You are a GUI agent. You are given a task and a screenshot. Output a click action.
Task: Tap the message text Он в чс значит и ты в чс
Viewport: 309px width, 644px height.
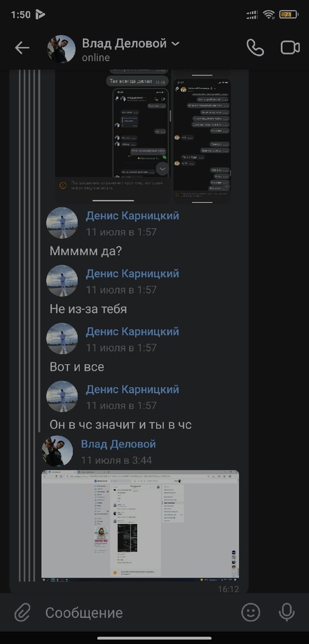pyautogui.click(x=121, y=425)
